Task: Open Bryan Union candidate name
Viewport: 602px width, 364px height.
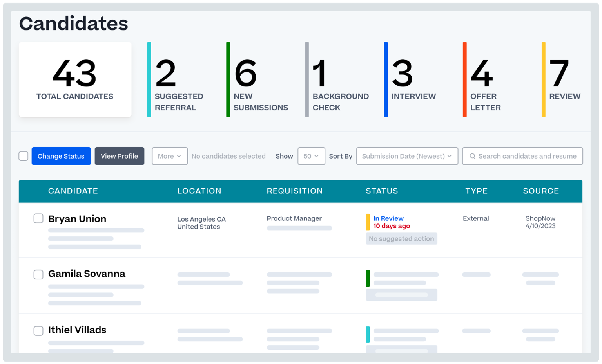Action: tap(77, 219)
